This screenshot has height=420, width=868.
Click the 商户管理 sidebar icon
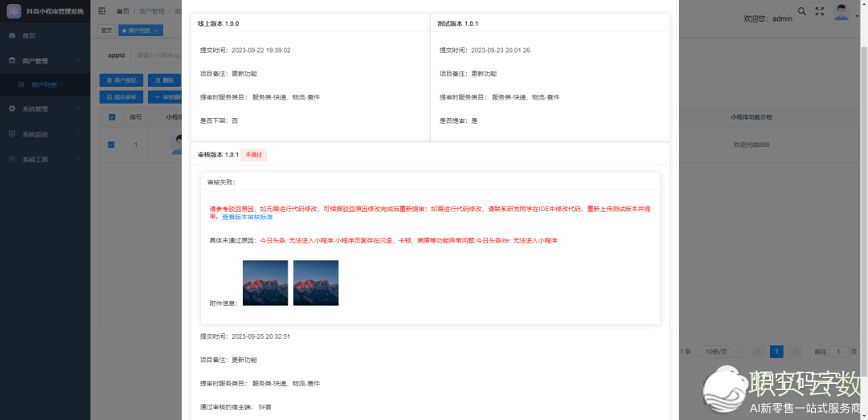[12, 61]
